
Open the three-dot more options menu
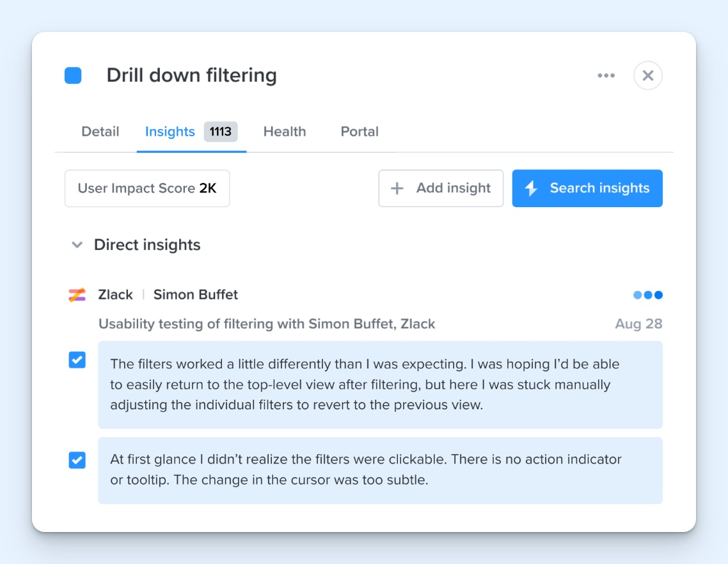click(606, 75)
